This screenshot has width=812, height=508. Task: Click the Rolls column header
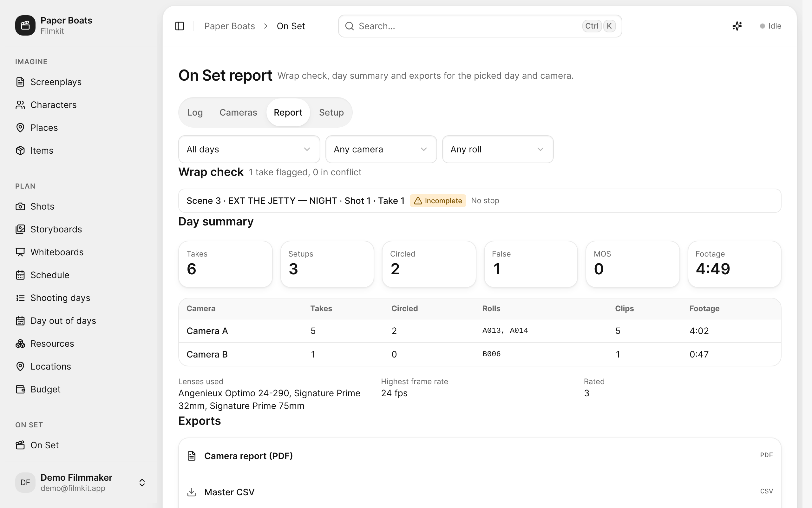[491, 308]
